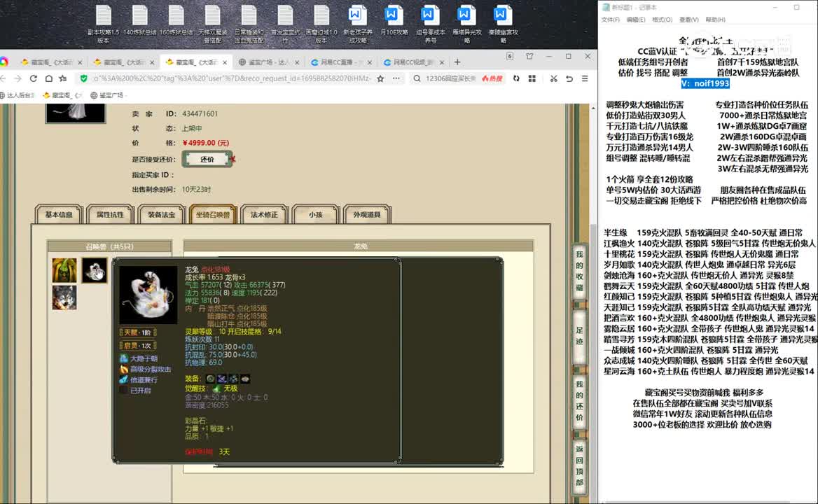The height and width of the screenshot is (504, 818).
Task: Switch to the 坐骑召唤兽 tab
Action: tap(213, 214)
